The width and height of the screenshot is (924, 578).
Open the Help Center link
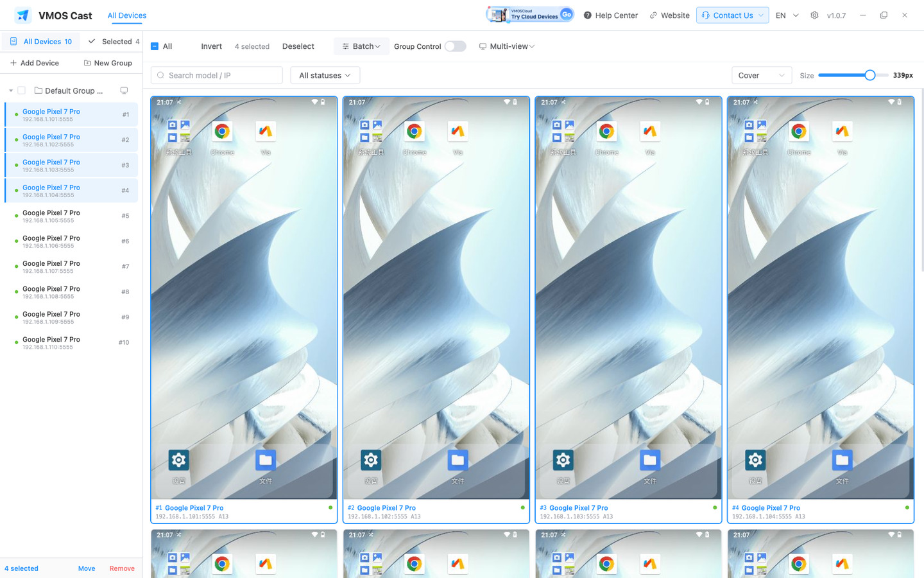(x=611, y=15)
